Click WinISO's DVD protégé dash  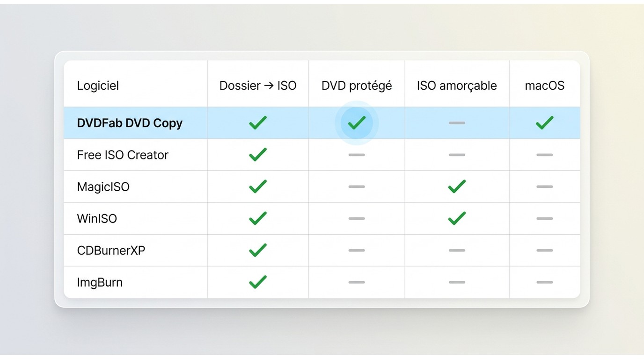click(357, 218)
